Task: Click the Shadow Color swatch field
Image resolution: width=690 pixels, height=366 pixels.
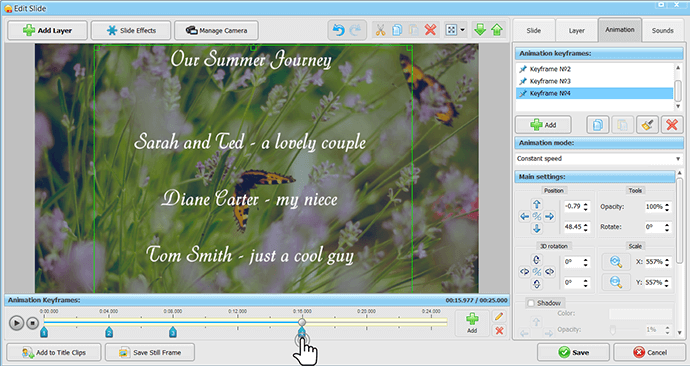Action: (x=640, y=313)
